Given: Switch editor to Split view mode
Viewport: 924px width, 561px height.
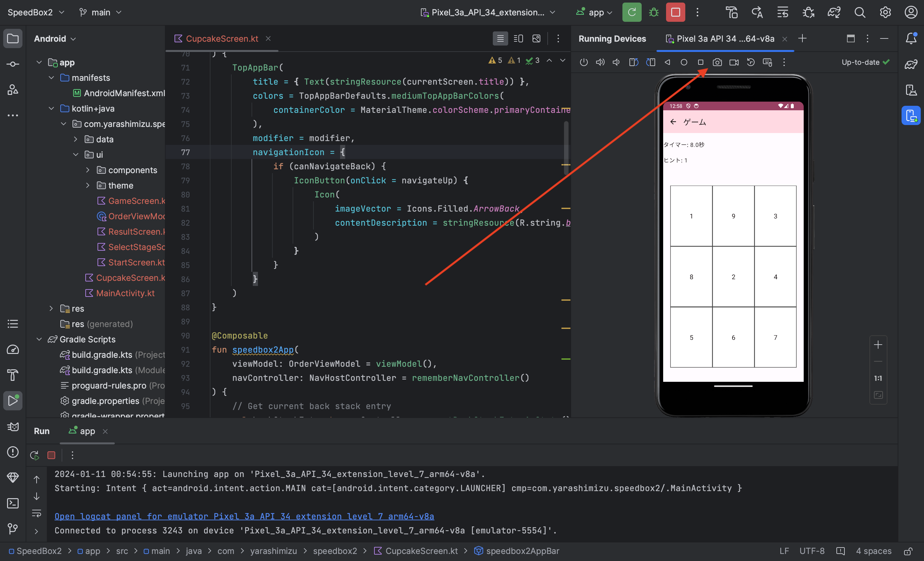Looking at the screenshot, I should (518, 38).
